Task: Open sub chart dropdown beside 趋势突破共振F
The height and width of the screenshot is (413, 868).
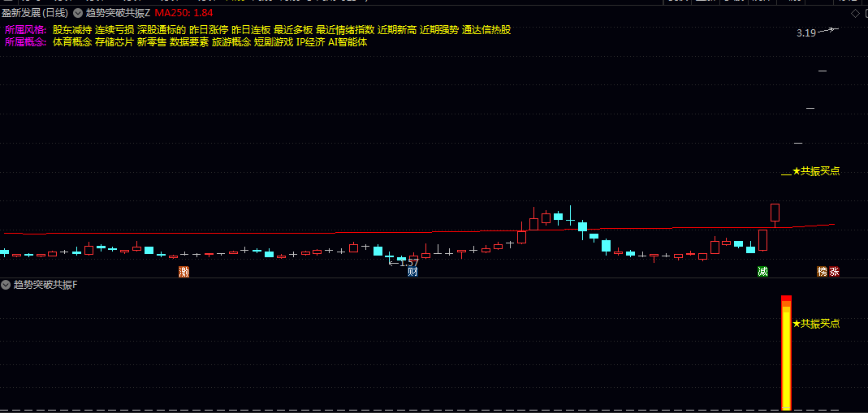Action: pos(6,285)
